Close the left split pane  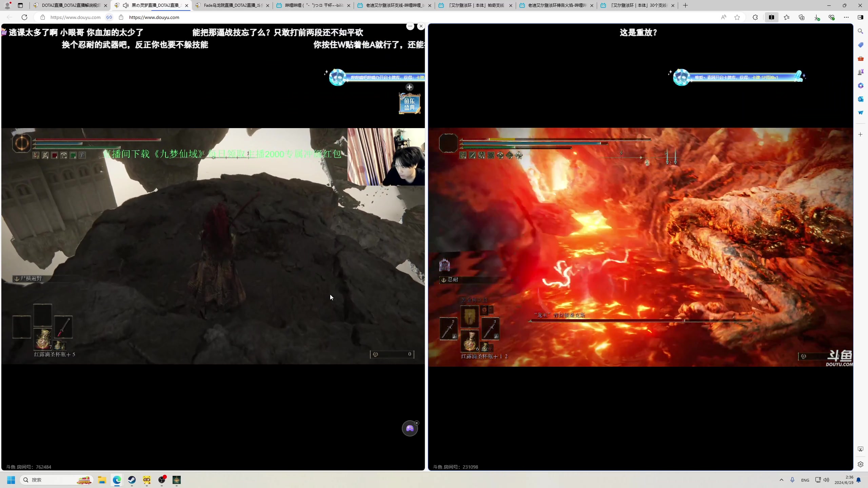[421, 26]
